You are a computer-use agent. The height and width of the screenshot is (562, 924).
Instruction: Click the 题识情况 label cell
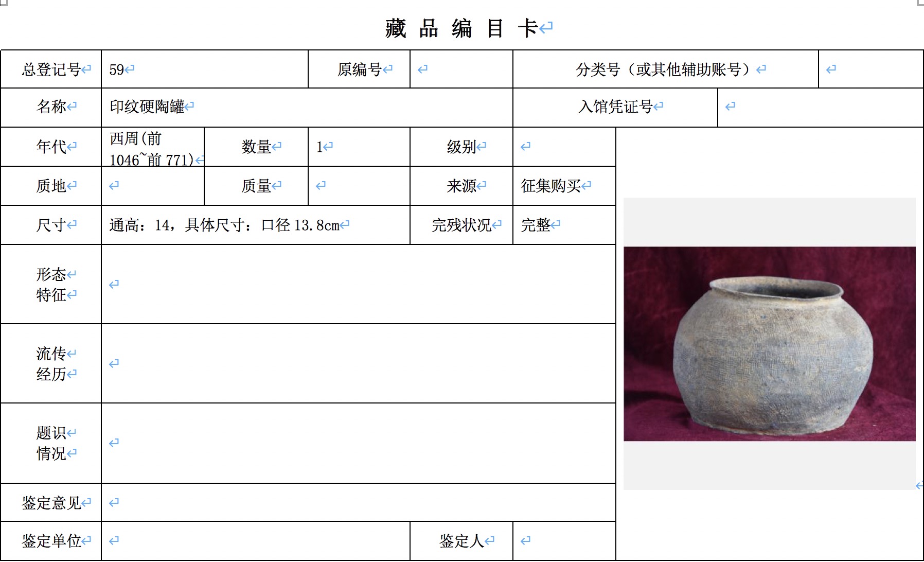pos(51,443)
